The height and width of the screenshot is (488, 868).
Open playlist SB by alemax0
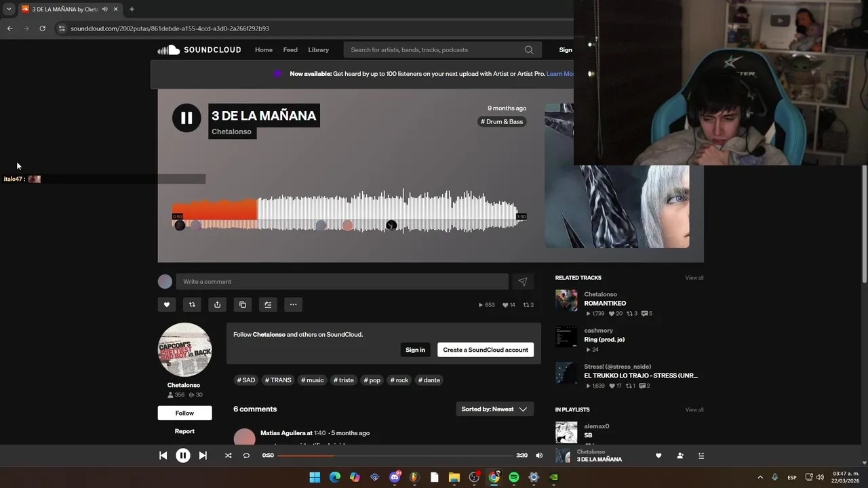[588, 435]
